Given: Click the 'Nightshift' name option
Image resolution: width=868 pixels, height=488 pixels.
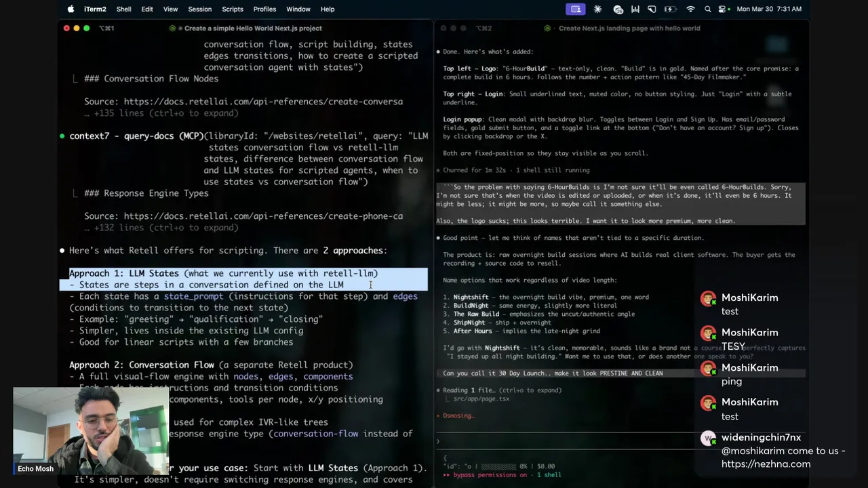Looking at the screenshot, I should 472,297.
